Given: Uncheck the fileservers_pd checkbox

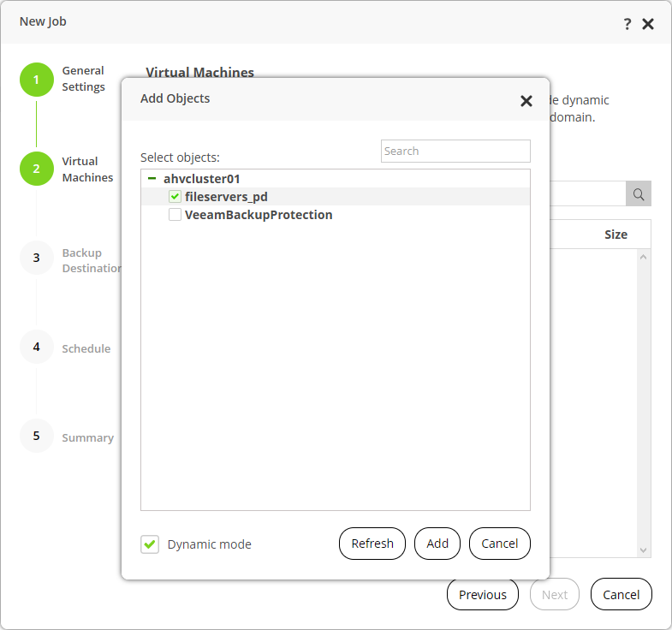Looking at the screenshot, I should tap(175, 196).
